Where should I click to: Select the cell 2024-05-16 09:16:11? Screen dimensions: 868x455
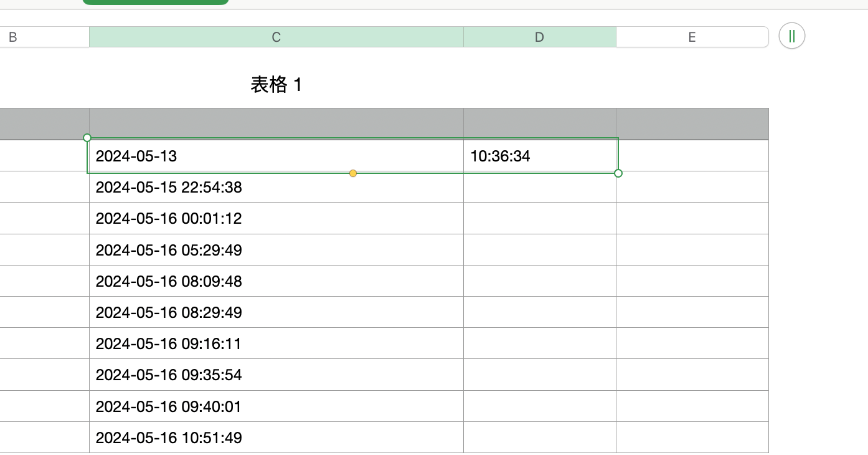pyautogui.click(x=276, y=343)
